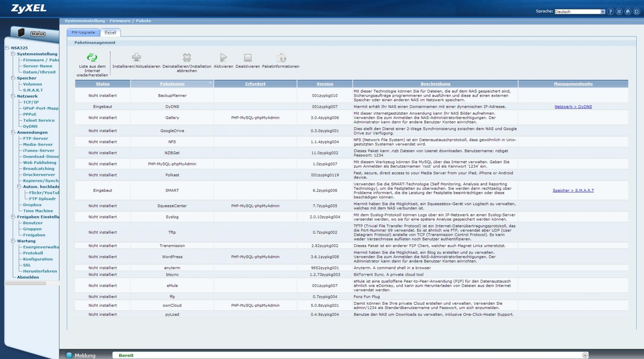Open Datum/Uhrzeit in the sidebar tree

[39, 72]
